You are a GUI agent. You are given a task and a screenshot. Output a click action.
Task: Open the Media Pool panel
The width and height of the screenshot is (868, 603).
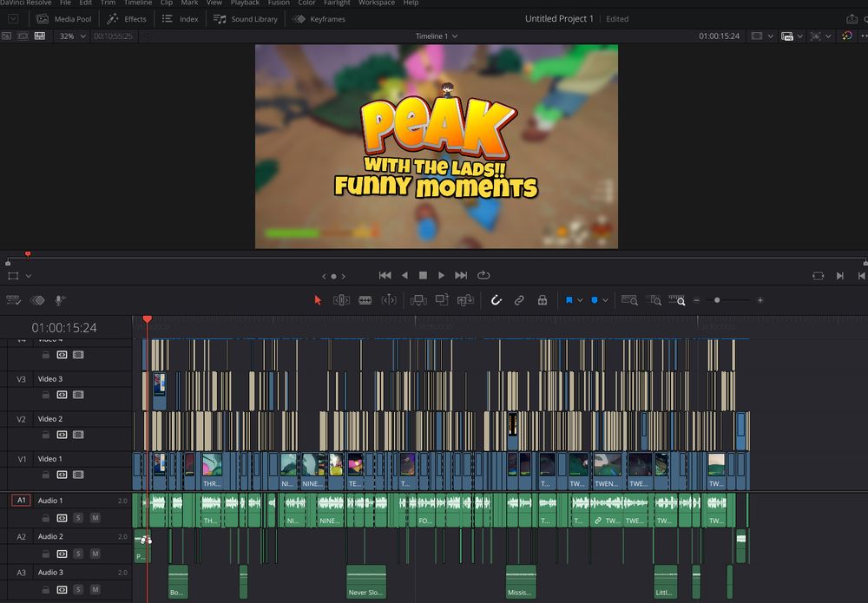click(63, 19)
